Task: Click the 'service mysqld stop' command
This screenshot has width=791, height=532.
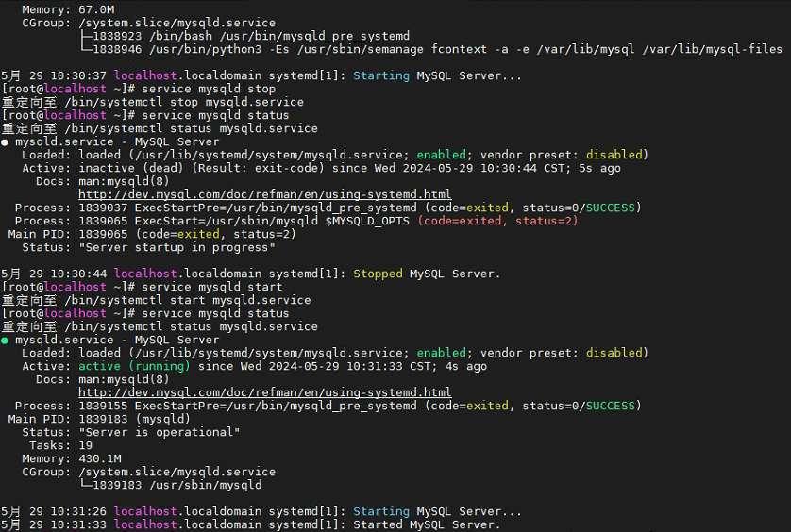Action: click(x=209, y=89)
